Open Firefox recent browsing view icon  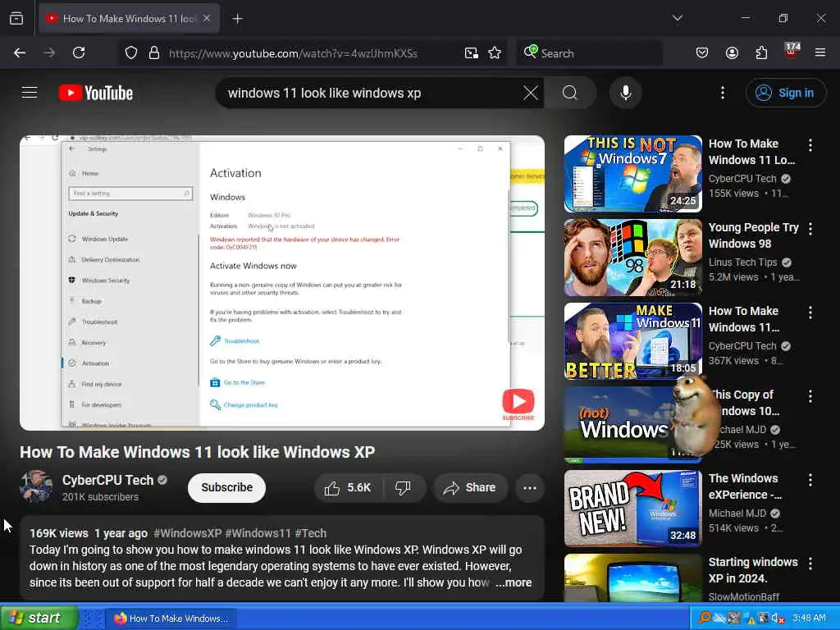point(16,18)
